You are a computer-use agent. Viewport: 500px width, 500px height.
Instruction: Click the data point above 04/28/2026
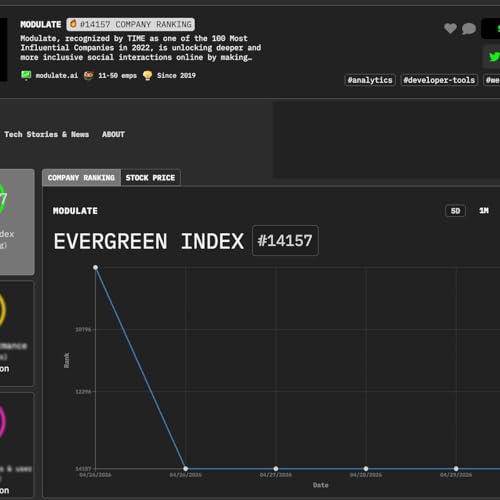[x=366, y=469]
